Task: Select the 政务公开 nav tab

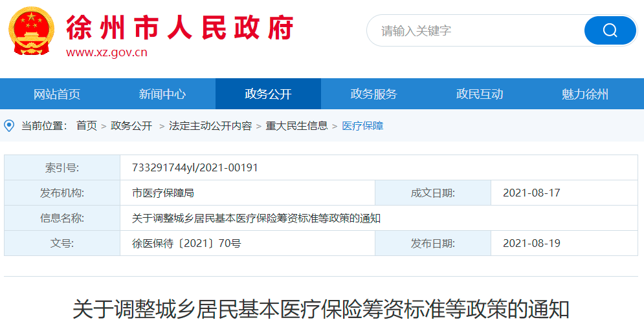Action: [268, 94]
